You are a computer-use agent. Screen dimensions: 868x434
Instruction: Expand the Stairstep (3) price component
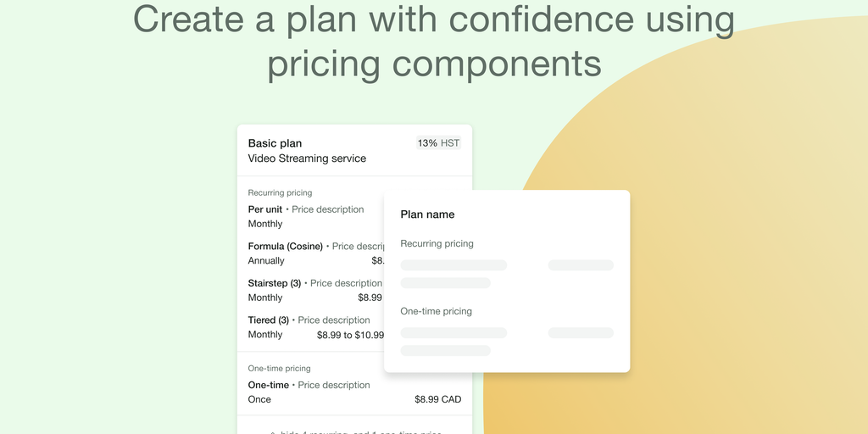275,283
